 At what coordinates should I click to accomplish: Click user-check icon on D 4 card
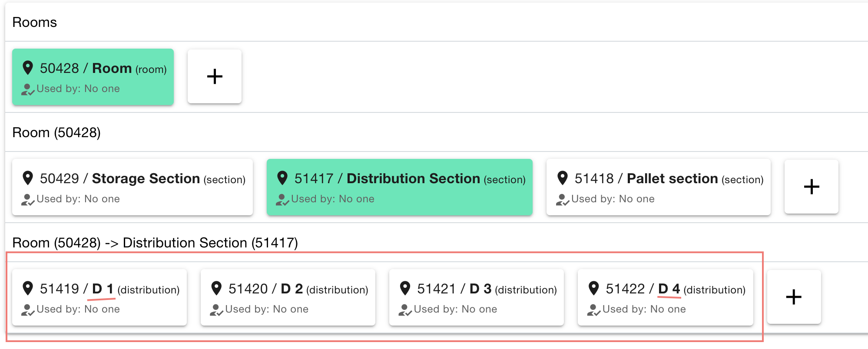[594, 310]
